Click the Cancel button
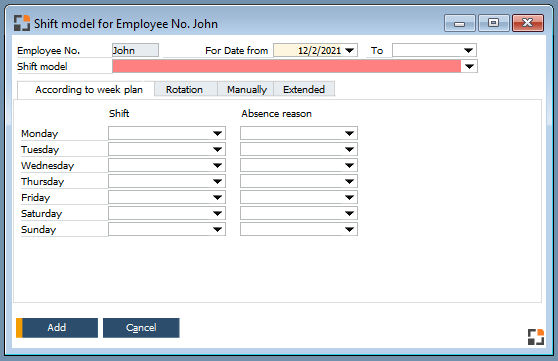 tap(141, 328)
